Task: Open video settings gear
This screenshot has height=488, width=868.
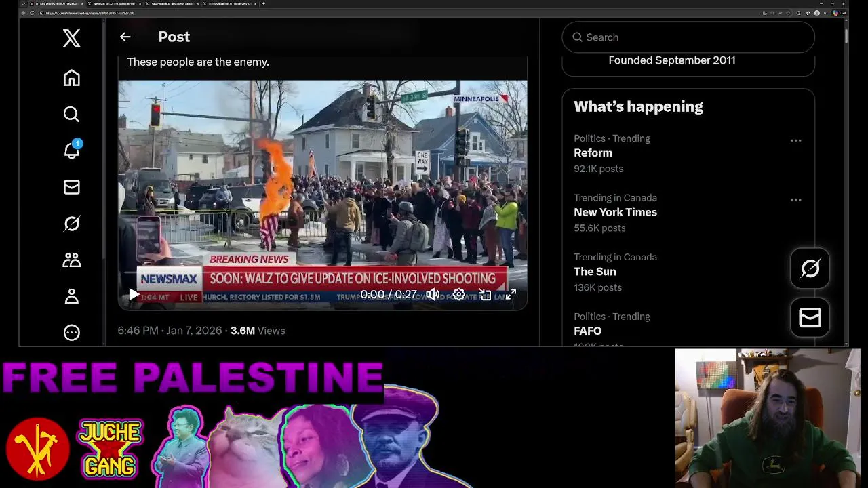Action: [459, 294]
